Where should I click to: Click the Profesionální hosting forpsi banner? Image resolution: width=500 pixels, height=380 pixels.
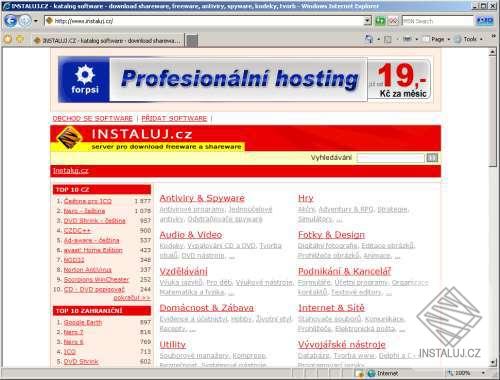[245, 79]
